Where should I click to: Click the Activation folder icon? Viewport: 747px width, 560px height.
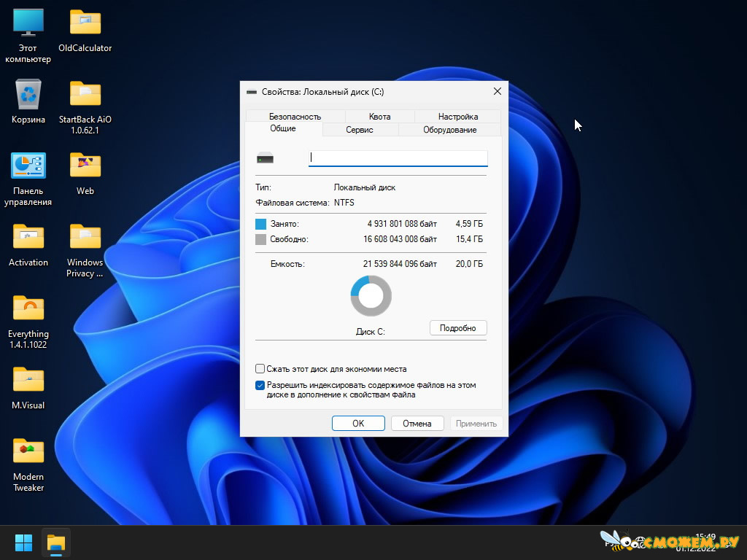pyautogui.click(x=28, y=244)
